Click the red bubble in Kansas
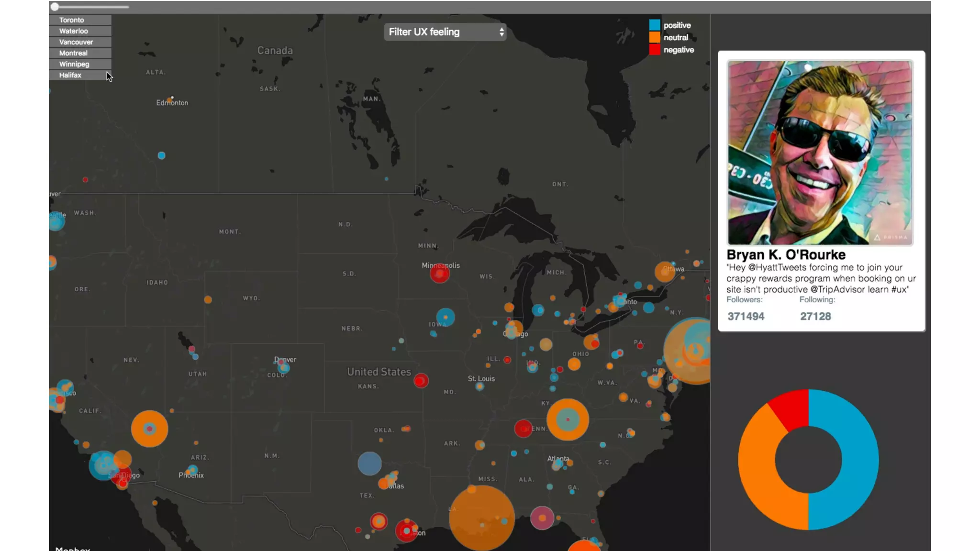Screen dimensions: 980x551 coord(421,381)
